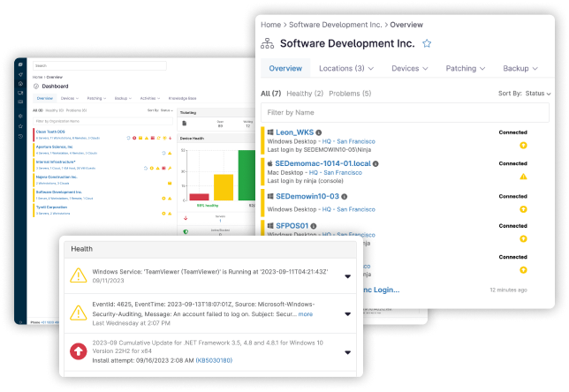Expand the .NET Cumulative Update alert details arrow
569x392 pixels.
pos(347,352)
